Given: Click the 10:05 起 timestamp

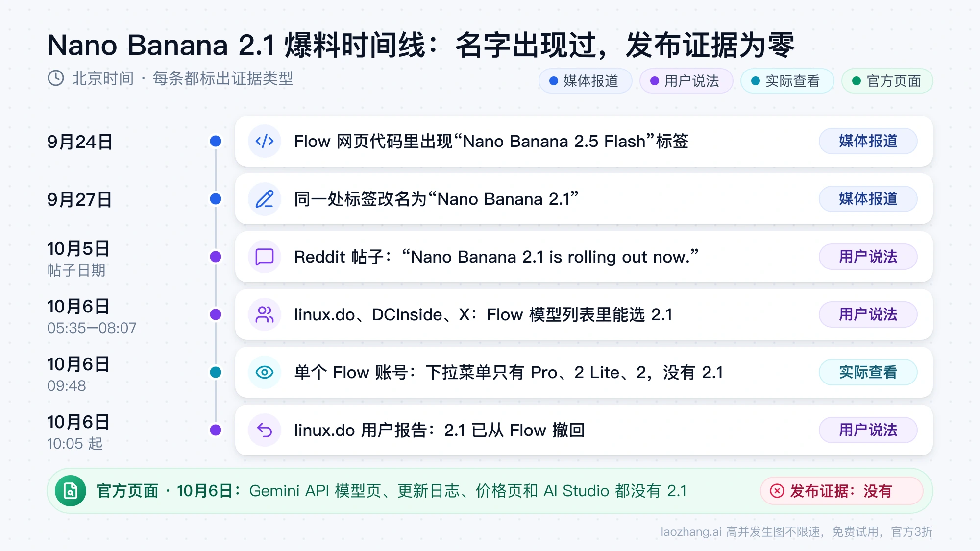Looking at the screenshot, I should [75, 444].
